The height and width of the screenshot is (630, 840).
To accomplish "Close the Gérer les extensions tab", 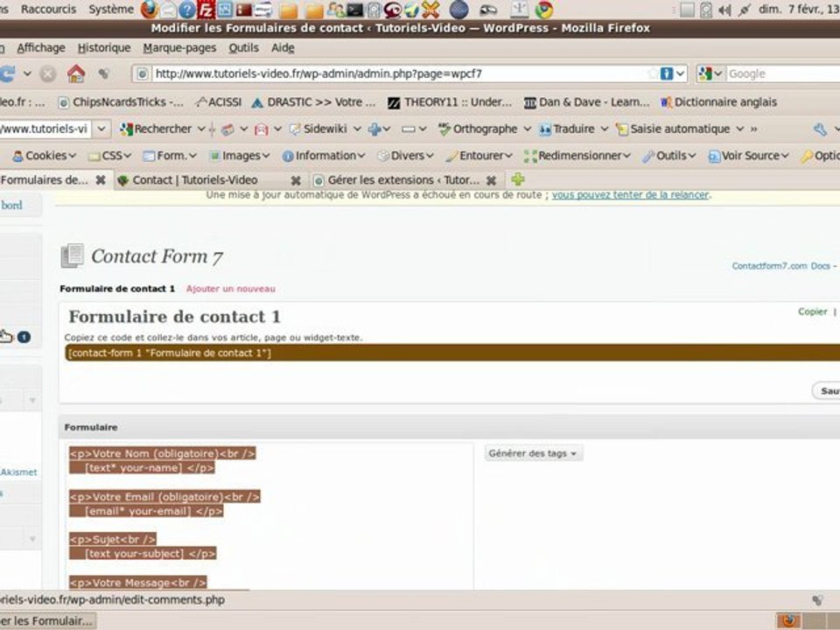I will click(491, 180).
